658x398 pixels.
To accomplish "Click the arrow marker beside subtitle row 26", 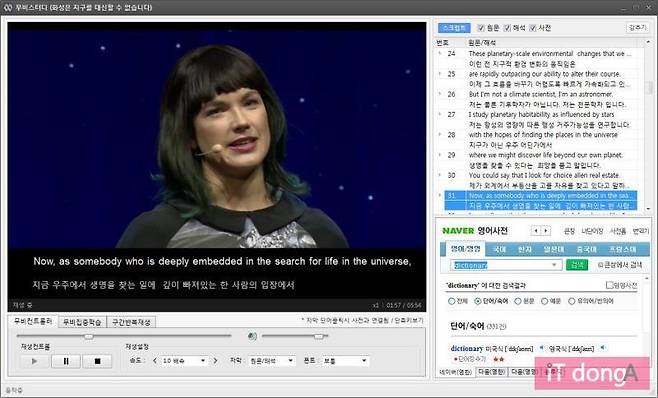I will click(440, 94).
